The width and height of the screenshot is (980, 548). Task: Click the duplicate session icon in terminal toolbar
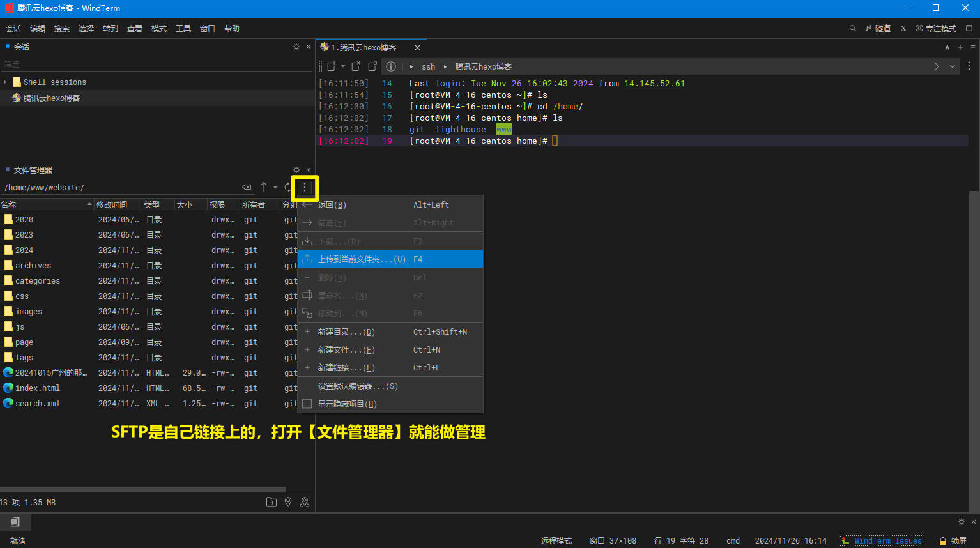coord(372,66)
